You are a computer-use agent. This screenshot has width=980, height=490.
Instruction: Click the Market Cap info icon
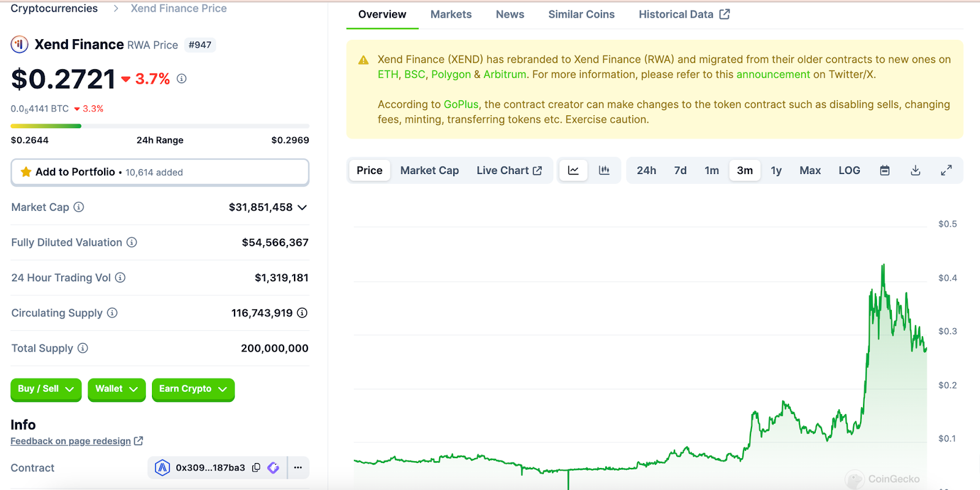pyautogui.click(x=79, y=207)
